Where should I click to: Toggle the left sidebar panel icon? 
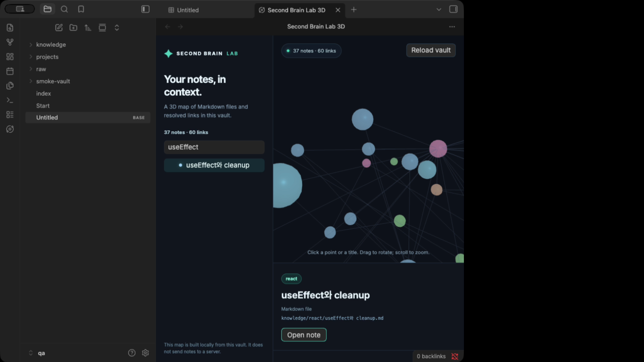pos(145,9)
